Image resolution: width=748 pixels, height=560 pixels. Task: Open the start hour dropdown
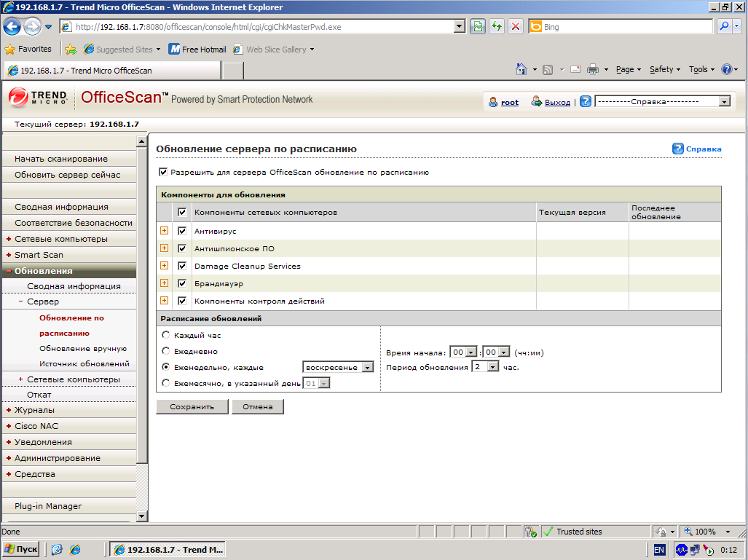click(x=463, y=352)
